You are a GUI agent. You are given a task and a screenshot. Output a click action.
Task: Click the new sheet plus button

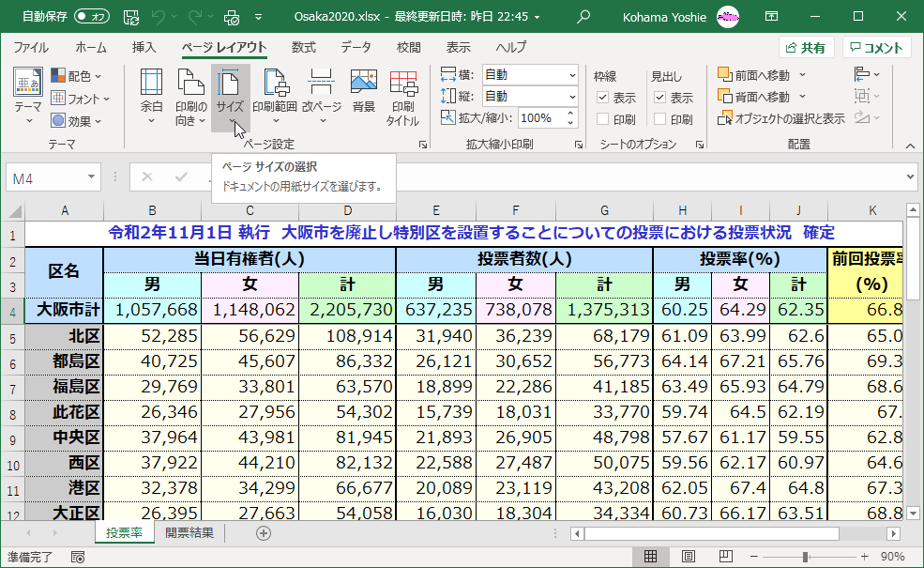[263, 531]
